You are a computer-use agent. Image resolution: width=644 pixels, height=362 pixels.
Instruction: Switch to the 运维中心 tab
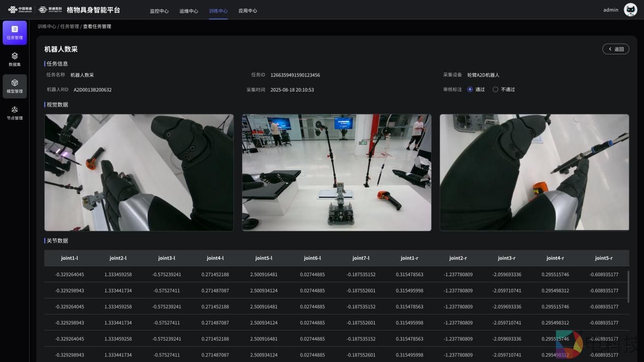[x=189, y=11]
